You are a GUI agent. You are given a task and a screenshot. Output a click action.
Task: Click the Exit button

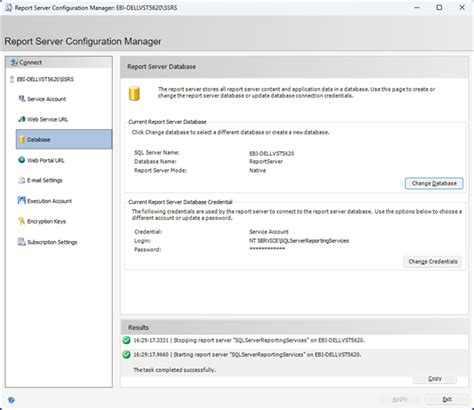(x=447, y=399)
